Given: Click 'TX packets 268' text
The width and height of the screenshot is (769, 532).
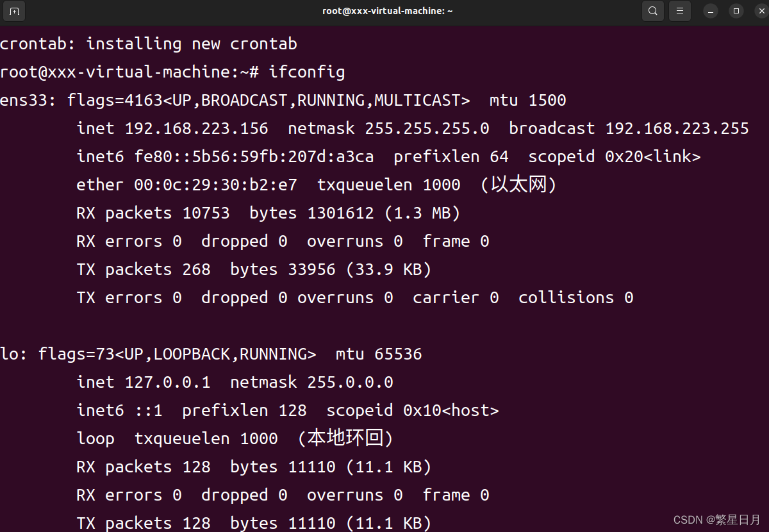Looking at the screenshot, I should (144, 269).
